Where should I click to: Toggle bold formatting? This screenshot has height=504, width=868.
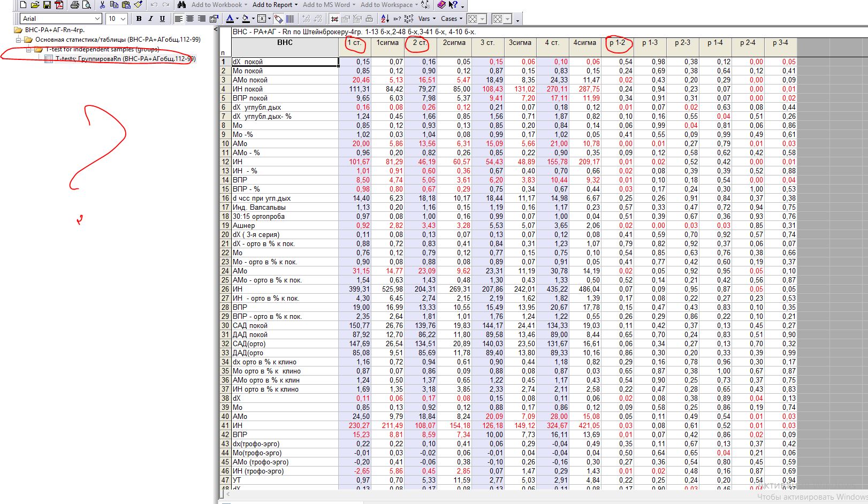pyautogui.click(x=139, y=19)
